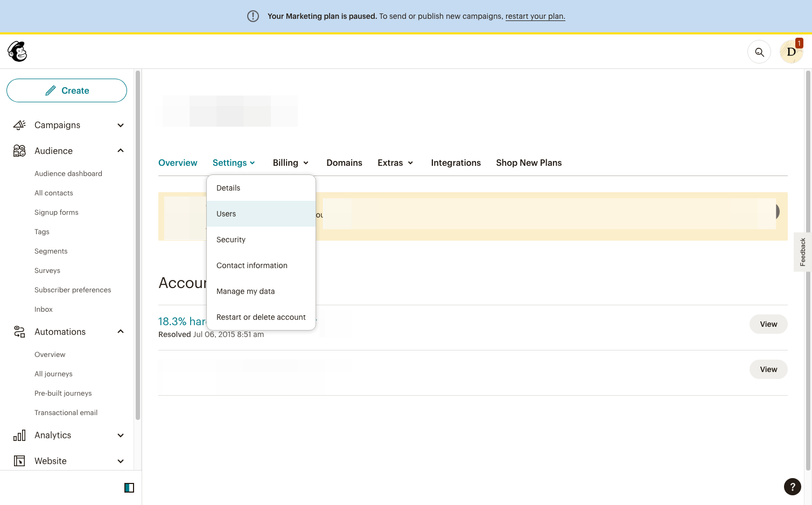The image size is (812, 505).
Task: Open the Integrations tab
Action: coord(456,163)
